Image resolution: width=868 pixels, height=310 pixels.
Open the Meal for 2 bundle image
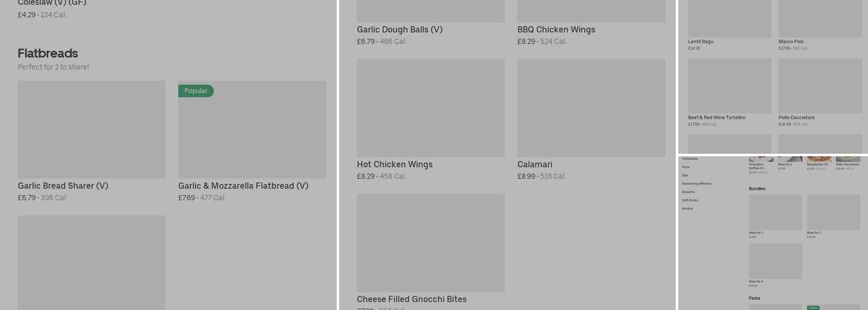(833, 212)
